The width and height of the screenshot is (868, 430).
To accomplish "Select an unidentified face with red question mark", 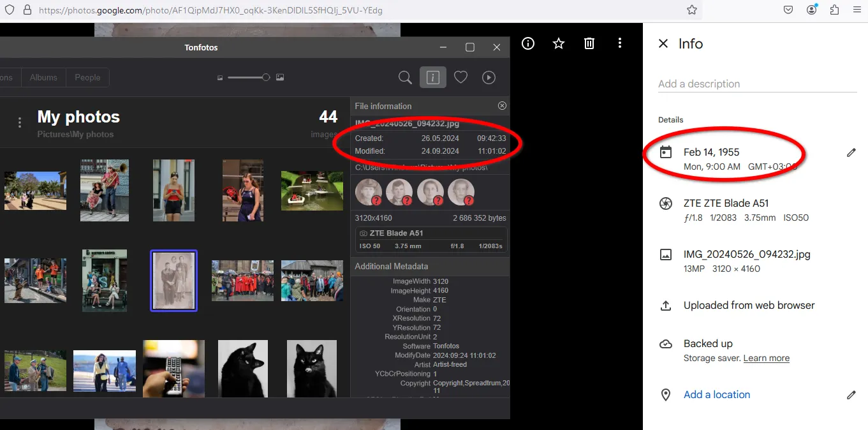I will [x=369, y=192].
